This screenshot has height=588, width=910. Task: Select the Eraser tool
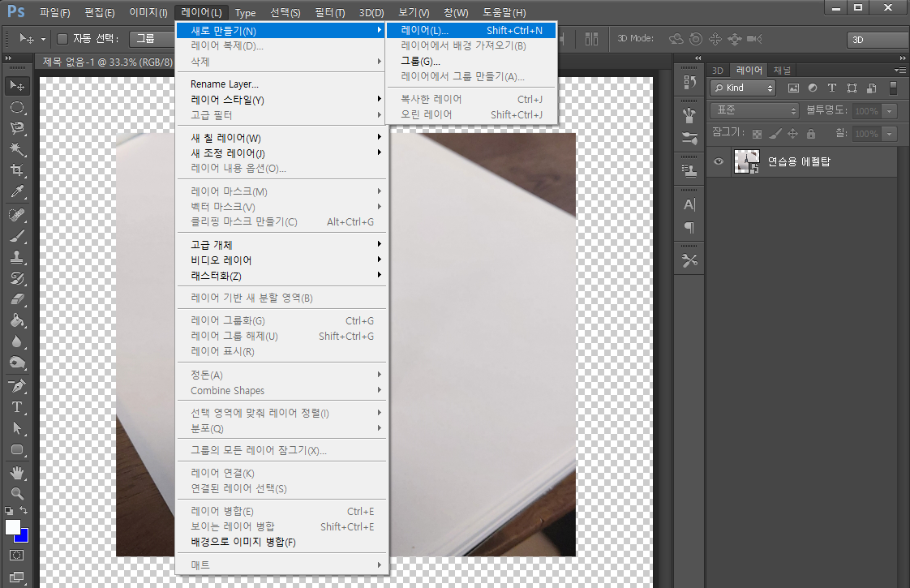17,299
